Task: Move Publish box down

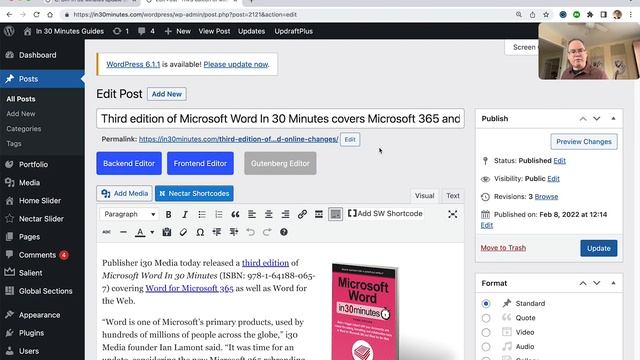Action: [x=597, y=119]
